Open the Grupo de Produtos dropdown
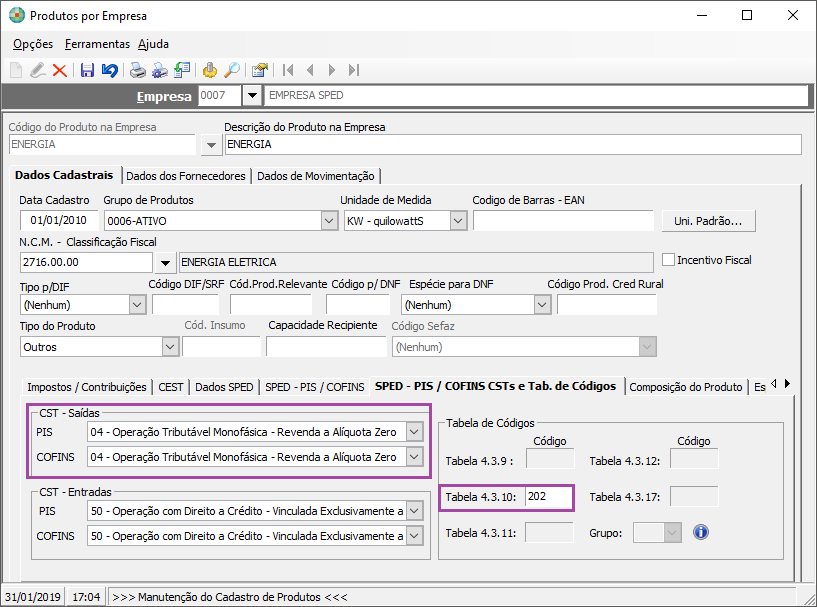The image size is (817, 607). coord(329,221)
